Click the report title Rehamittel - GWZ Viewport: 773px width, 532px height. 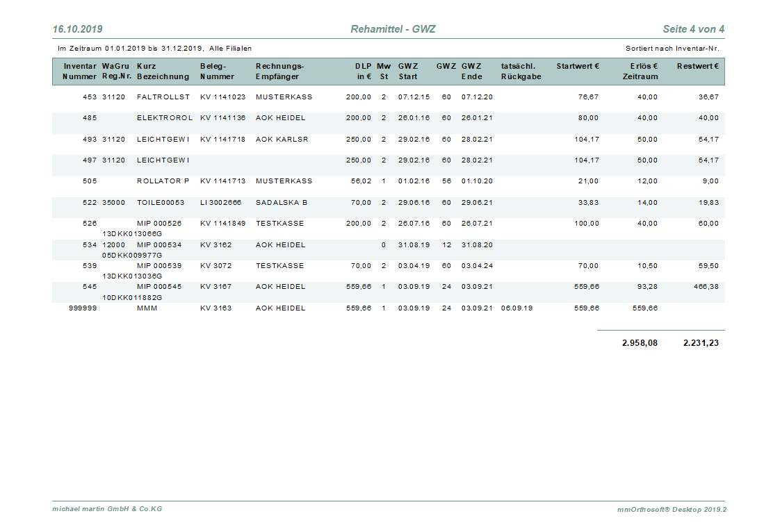click(x=393, y=29)
